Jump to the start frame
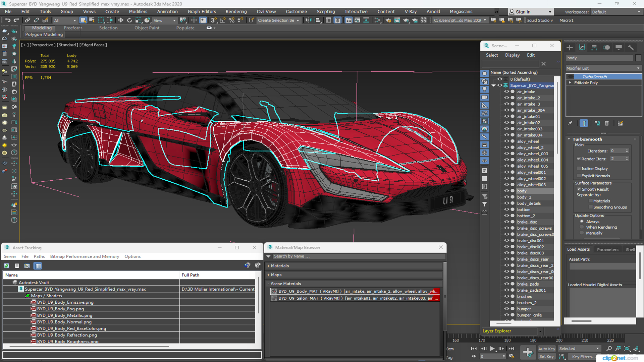 click(x=473, y=349)
